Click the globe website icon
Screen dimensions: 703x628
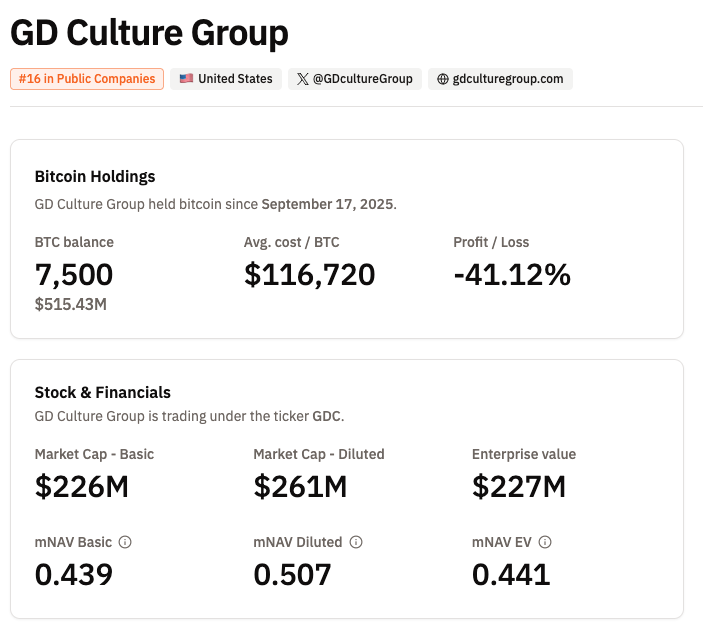[x=443, y=79]
